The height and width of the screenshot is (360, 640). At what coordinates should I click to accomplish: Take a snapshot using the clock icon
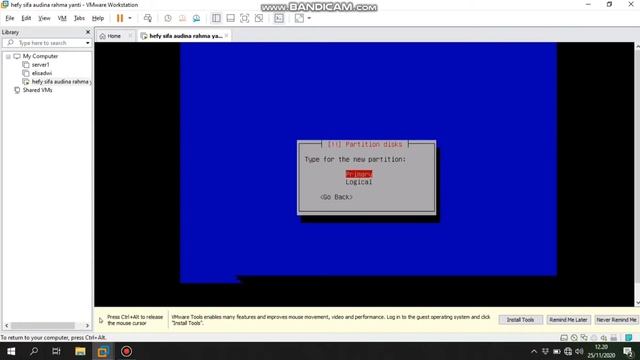[x=168, y=18]
